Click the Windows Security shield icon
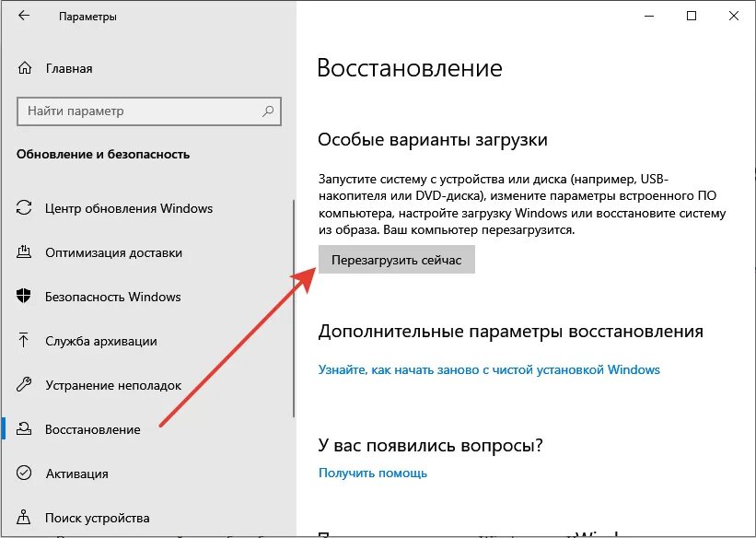Viewport: 756px width, 538px height. tap(22, 297)
